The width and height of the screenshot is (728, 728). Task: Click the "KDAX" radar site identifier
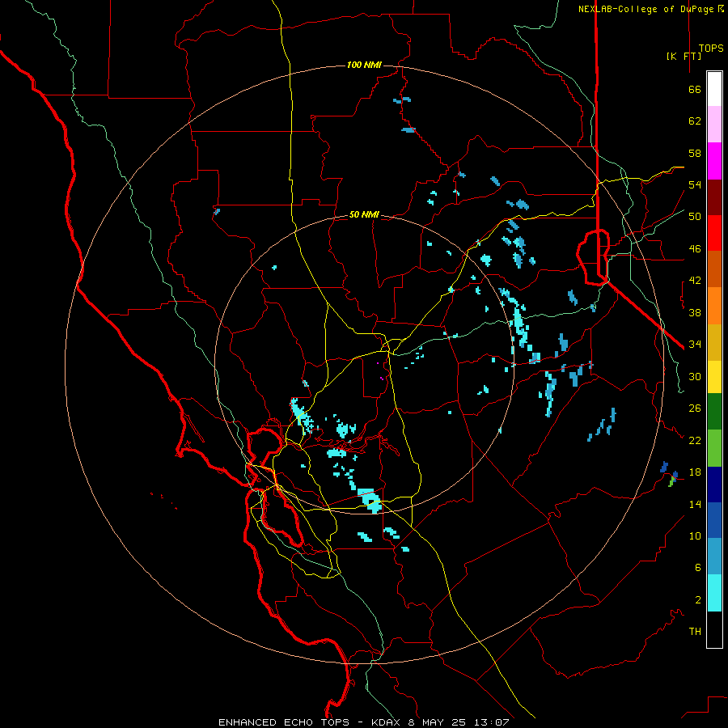click(387, 722)
